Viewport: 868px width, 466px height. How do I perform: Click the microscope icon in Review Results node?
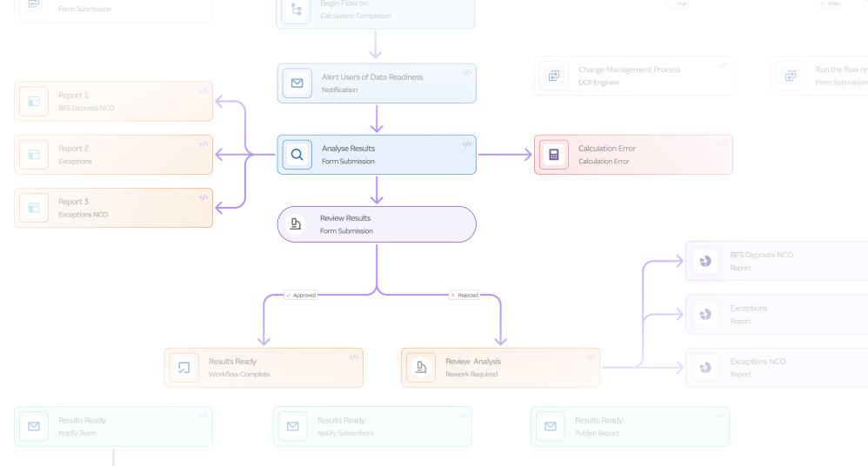click(296, 224)
